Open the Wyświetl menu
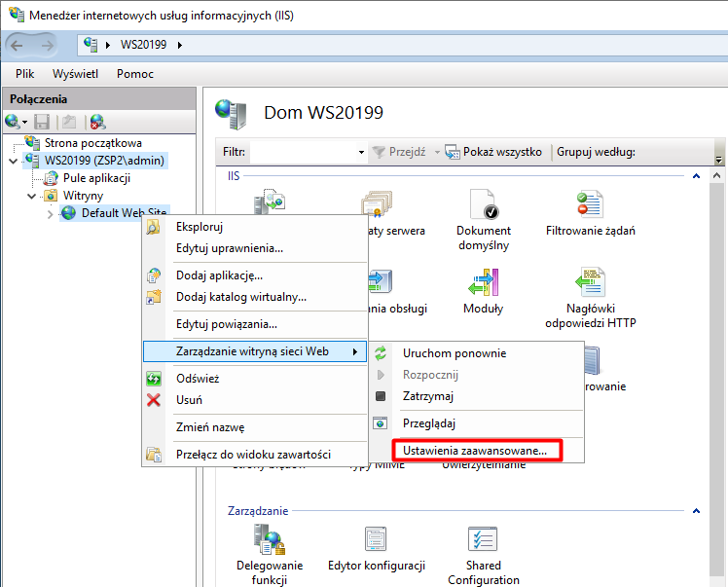728x587 pixels. 75,74
